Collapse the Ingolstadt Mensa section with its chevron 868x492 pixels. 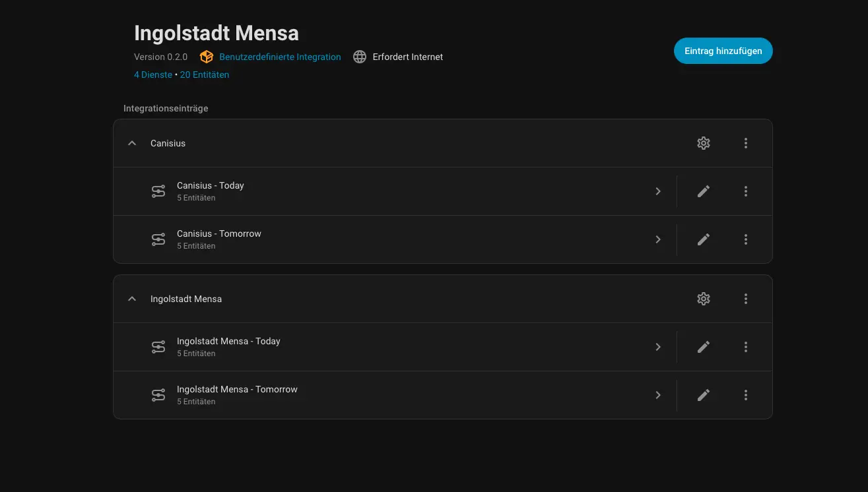point(131,298)
